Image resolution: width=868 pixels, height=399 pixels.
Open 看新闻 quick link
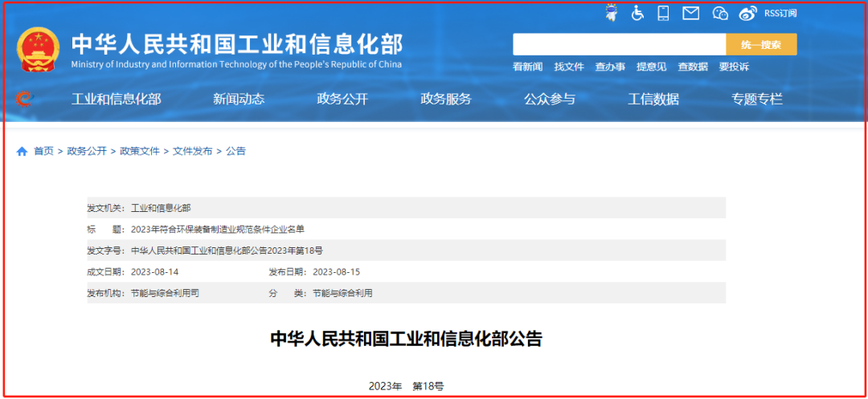527,67
